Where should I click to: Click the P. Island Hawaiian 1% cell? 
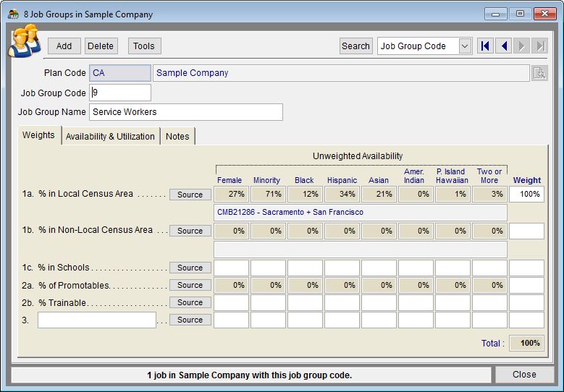[x=453, y=195]
